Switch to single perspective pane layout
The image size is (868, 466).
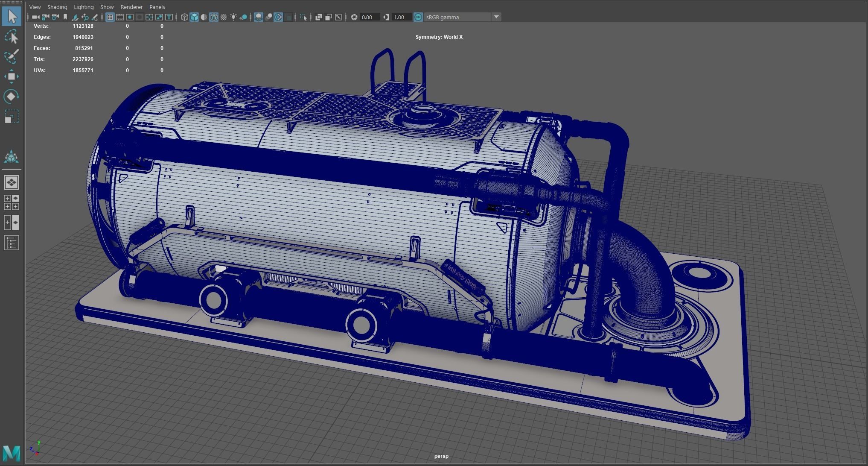click(12, 182)
